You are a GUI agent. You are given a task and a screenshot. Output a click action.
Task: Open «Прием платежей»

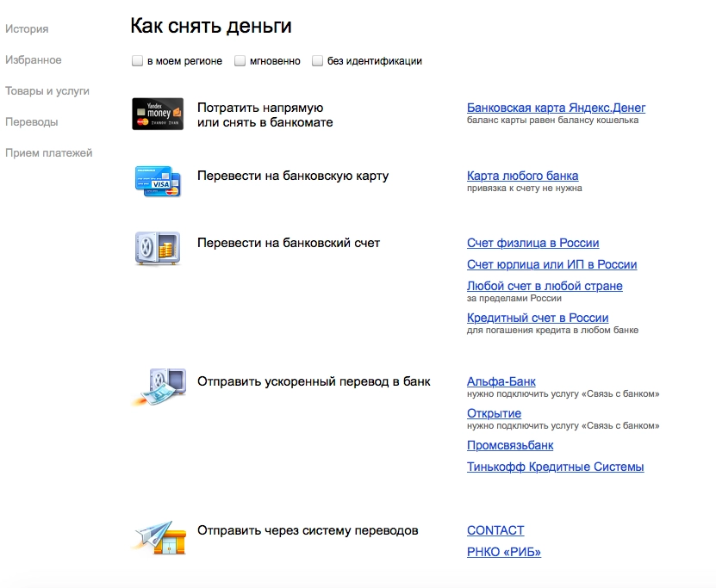coord(50,152)
